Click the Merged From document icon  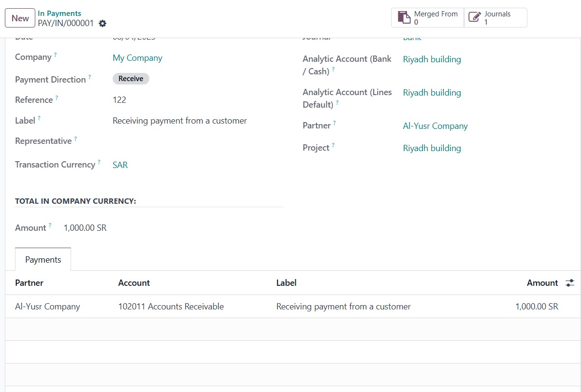tap(404, 17)
